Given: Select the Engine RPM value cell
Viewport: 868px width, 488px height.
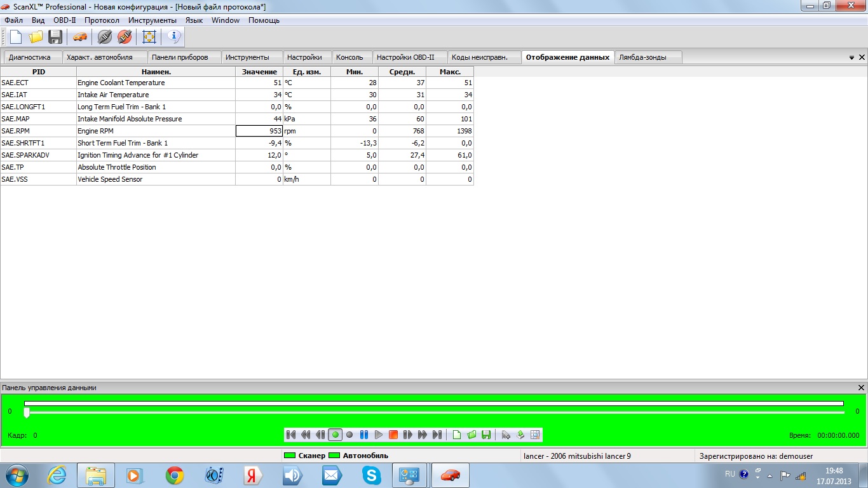Looking at the screenshot, I should [259, 131].
